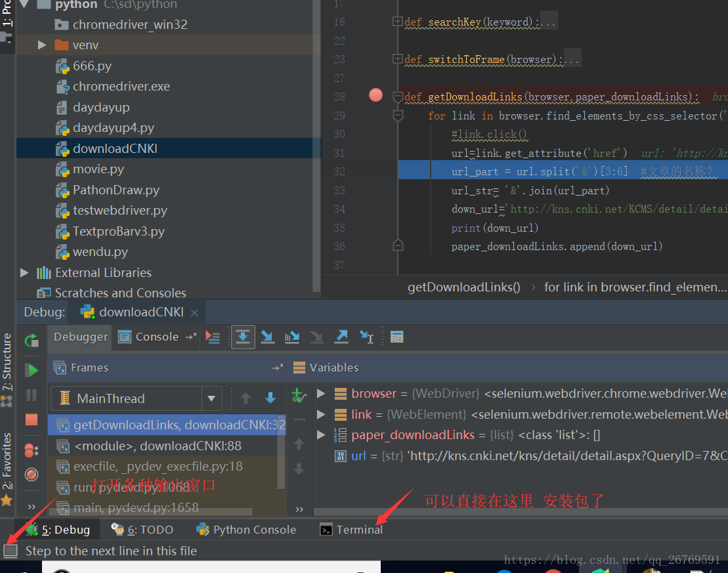Expand External Libraries node
Image resolution: width=728 pixels, height=573 pixels.
point(24,272)
